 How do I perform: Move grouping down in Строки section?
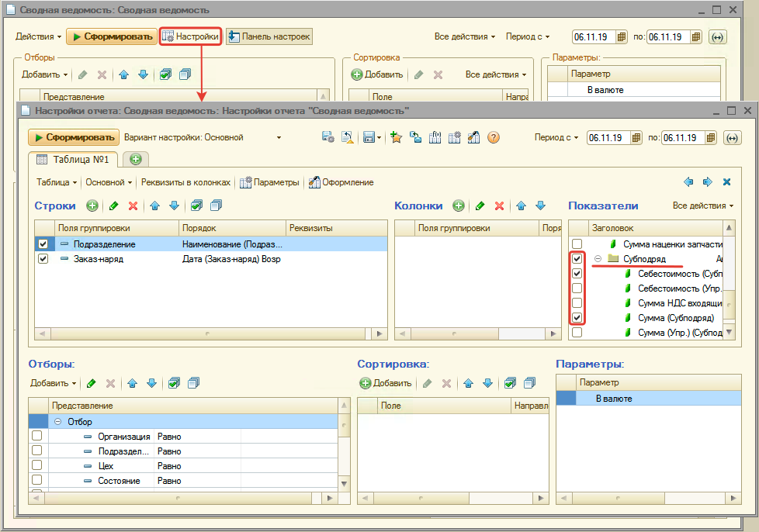pos(175,206)
